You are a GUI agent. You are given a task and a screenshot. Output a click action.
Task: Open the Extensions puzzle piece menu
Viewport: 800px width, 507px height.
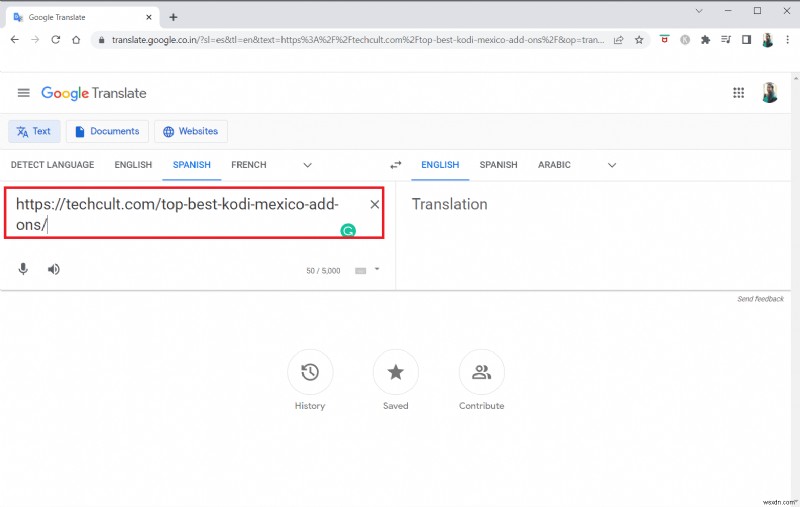coord(705,40)
